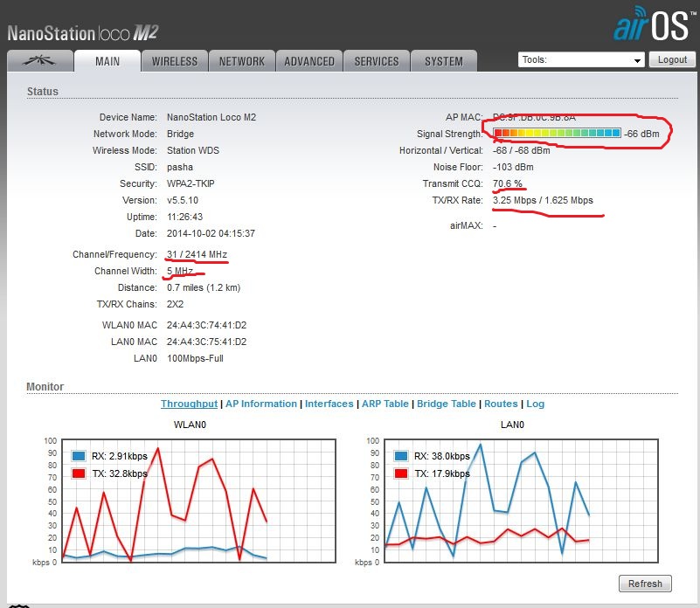This screenshot has height=608, width=700.
Task: Click the WLAN0 throughput chart
Action: [198, 501]
